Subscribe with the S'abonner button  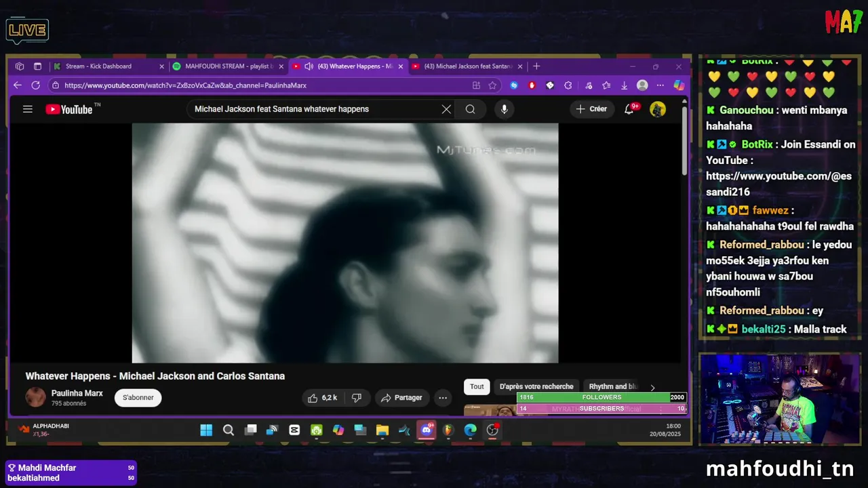coord(138,398)
